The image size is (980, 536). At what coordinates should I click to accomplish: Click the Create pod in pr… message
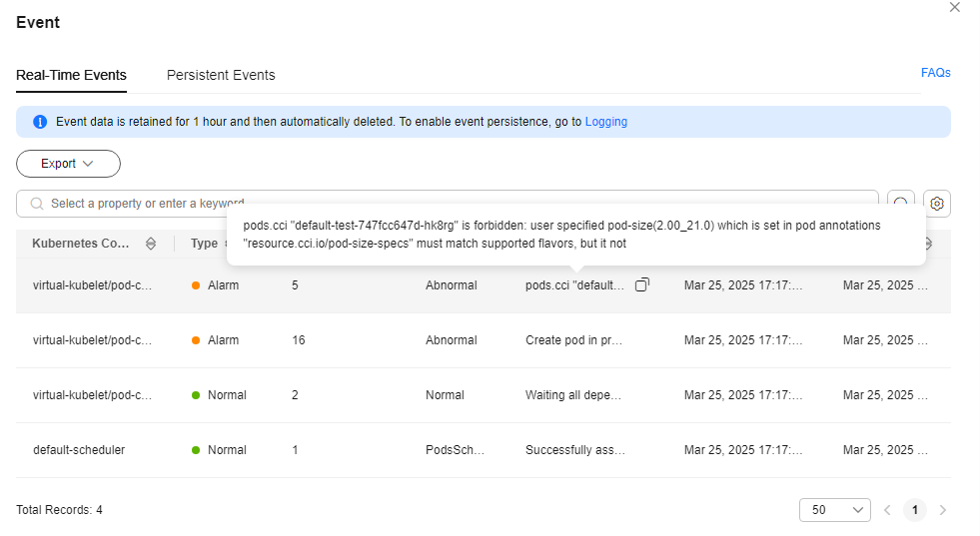click(x=573, y=340)
